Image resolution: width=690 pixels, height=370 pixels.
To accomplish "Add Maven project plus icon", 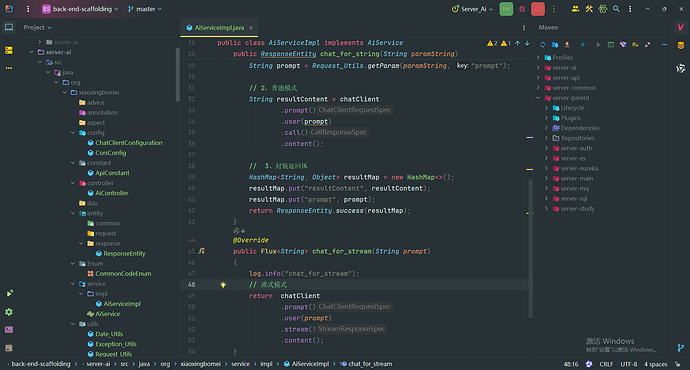I will (583, 44).
